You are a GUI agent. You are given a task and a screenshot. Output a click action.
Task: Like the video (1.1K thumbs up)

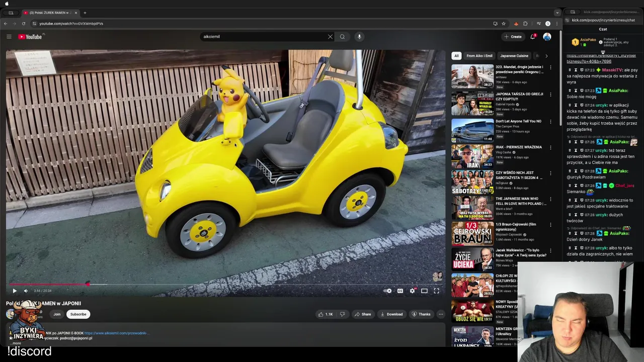[325, 314]
